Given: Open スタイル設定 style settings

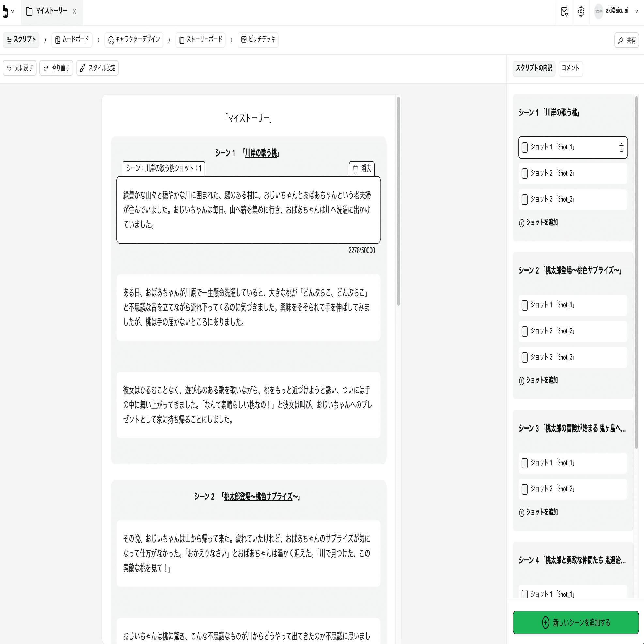Looking at the screenshot, I should click(97, 68).
